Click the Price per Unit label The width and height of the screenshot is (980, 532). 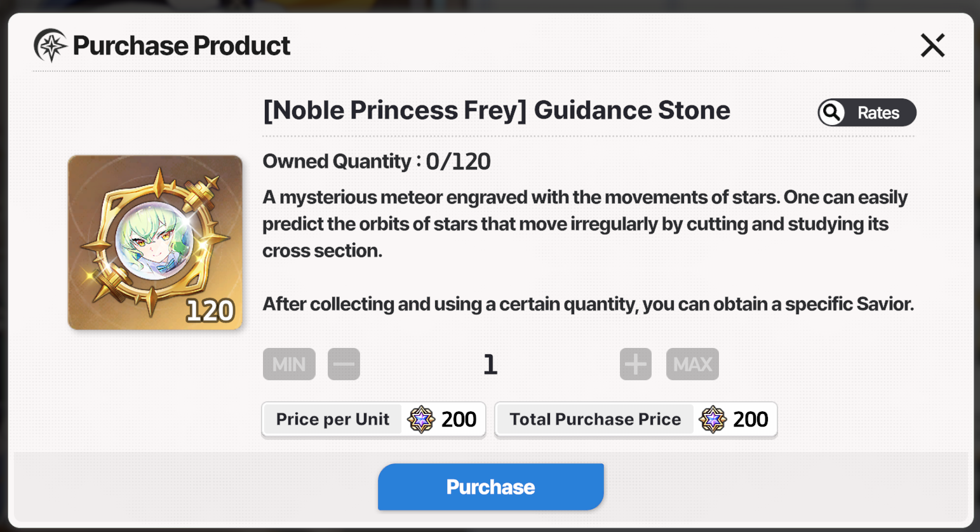coord(333,420)
